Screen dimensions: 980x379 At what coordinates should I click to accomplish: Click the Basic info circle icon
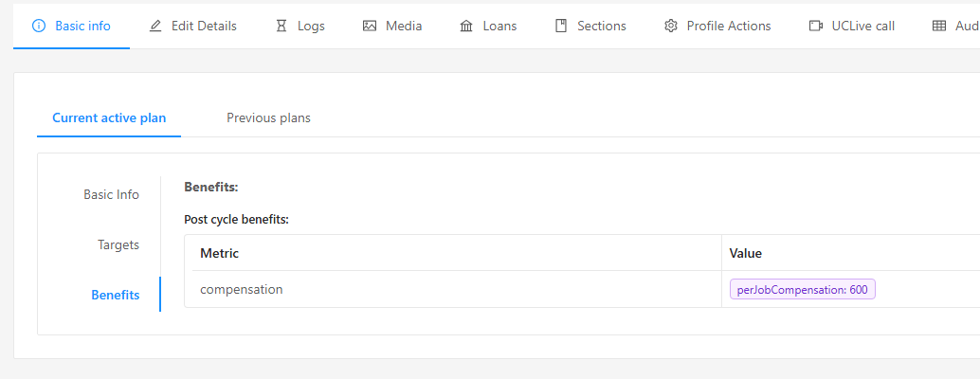tap(39, 26)
